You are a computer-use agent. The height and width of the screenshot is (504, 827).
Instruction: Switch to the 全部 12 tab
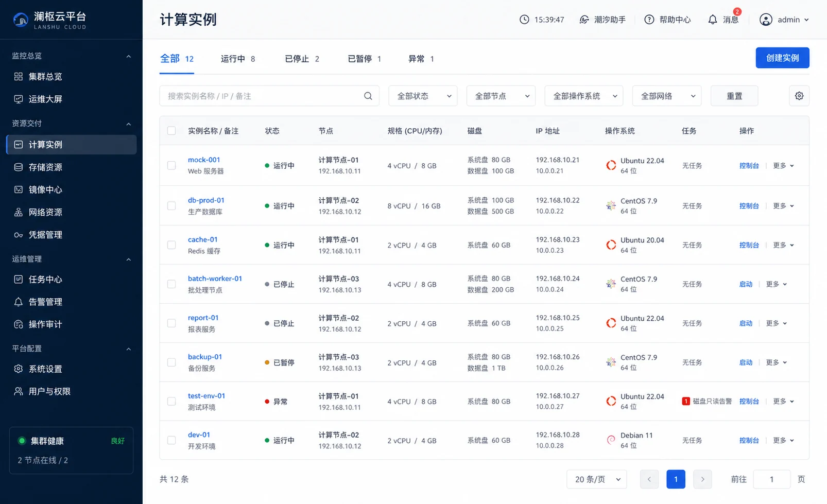point(177,59)
